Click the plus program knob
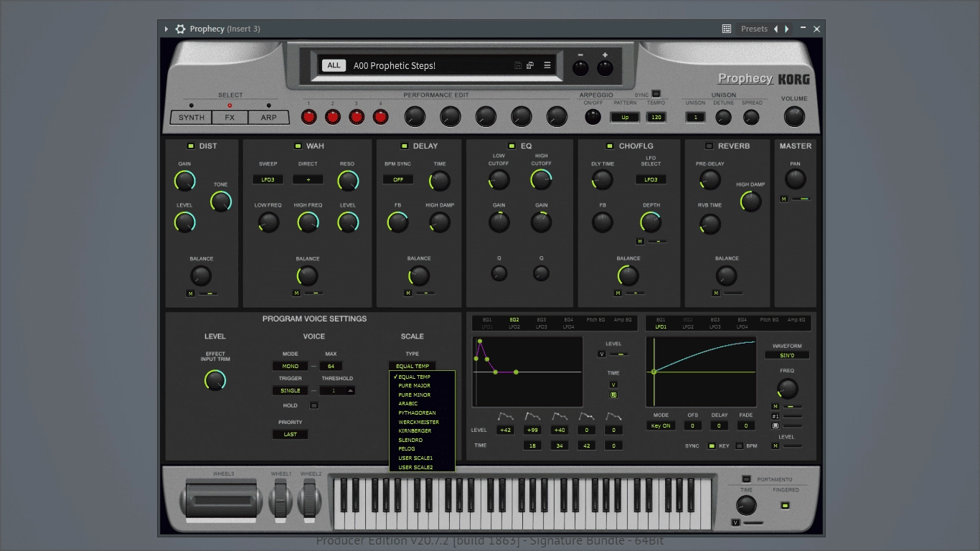This screenshot has height=551, width=980. pos(606,68)
